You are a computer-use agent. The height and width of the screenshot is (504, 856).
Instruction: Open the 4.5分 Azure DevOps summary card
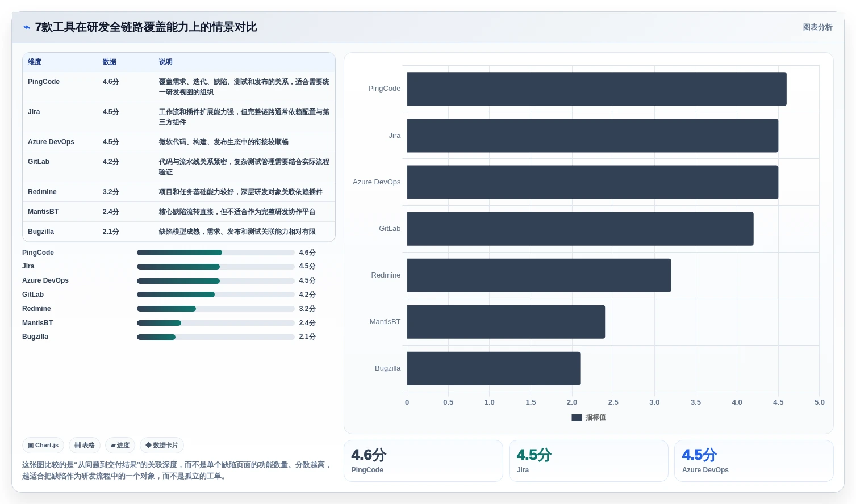click(x=754, y=461)
